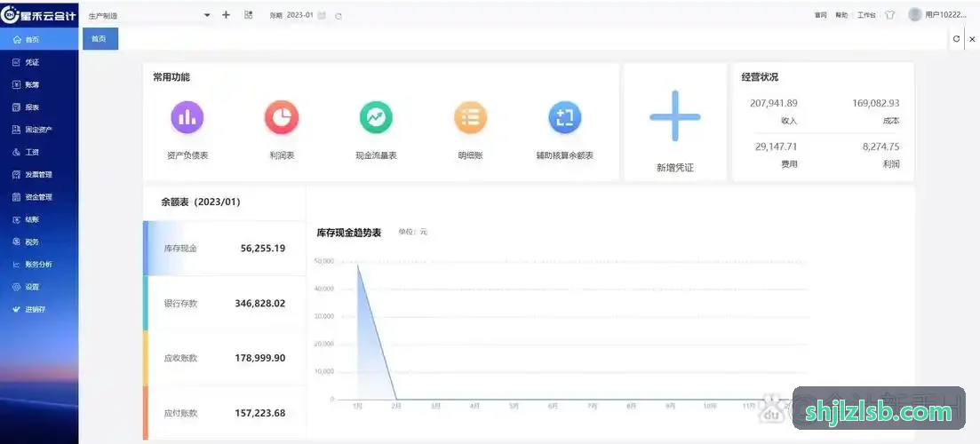The width and height of the screenshot is (980, 444).
Task: Click the plus icon beside company selector
Action: [227, 15]
